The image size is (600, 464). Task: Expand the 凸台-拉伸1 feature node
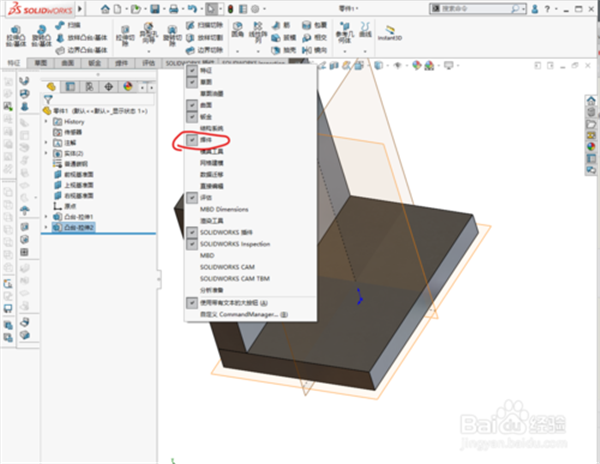[46, 217]
